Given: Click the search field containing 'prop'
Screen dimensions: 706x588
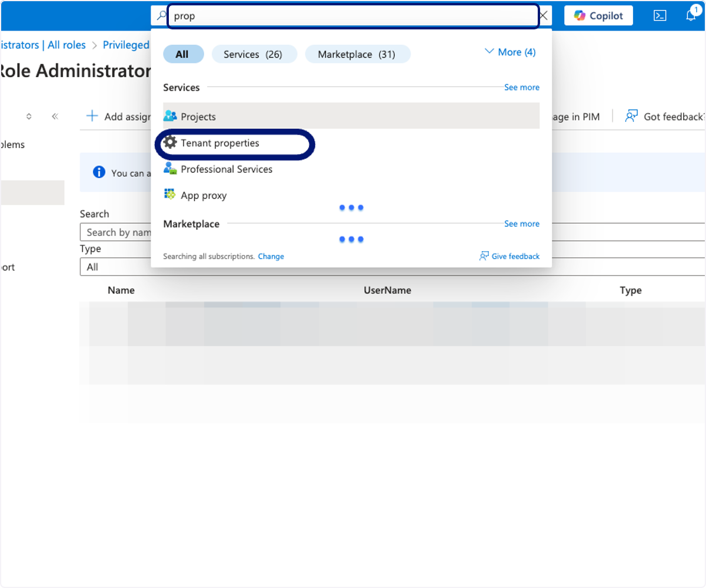Looking at the screenshot, I should pyautogui.click(x=353, y=16).
